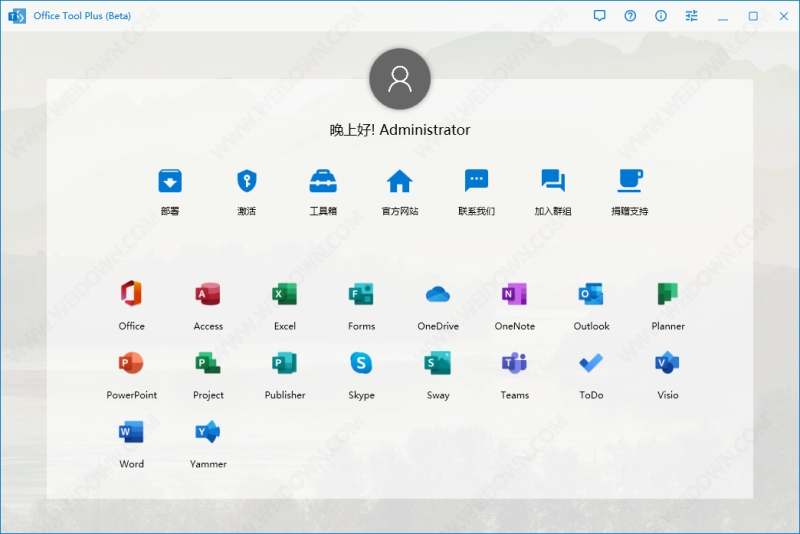
Task: Open the Visio app icon
Action: [x=667, y=363]
